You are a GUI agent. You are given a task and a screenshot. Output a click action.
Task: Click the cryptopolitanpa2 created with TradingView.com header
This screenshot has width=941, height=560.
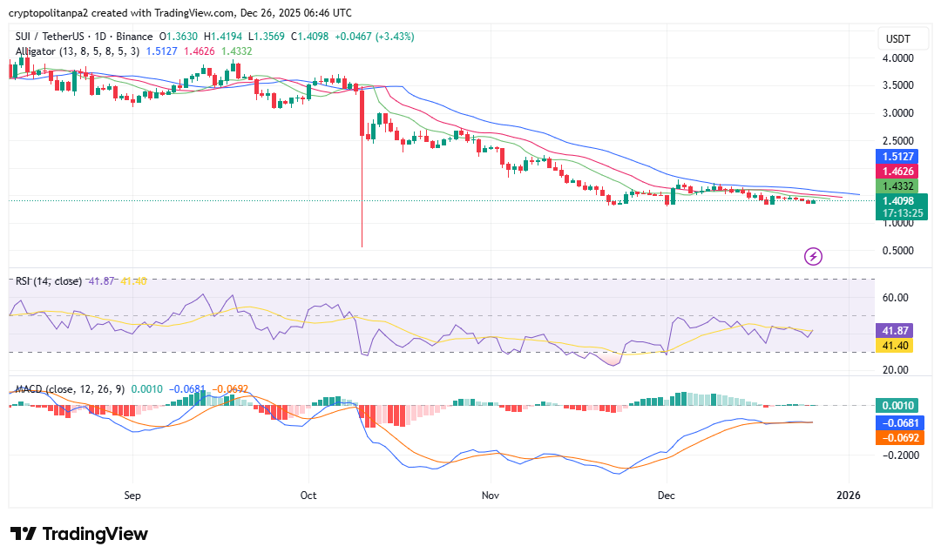pos(180,13)
